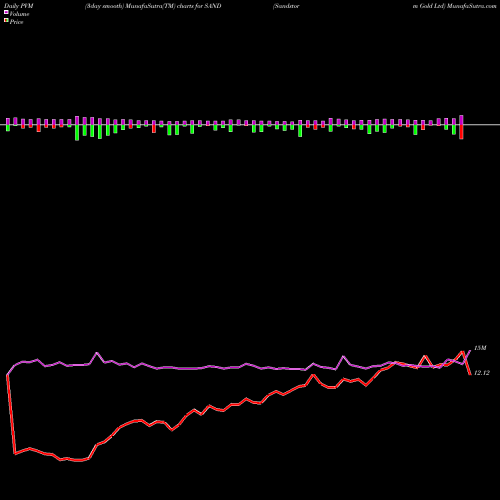The image size is (500, 500).
Task: Click the magenta Volume legend swatch
Action: point(6,13)
